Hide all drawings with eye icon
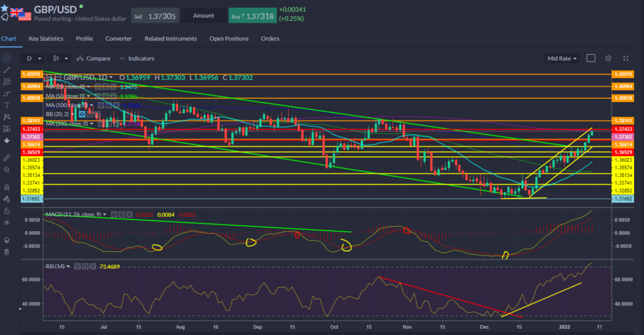Screen dimensions: 644x335 6,222
